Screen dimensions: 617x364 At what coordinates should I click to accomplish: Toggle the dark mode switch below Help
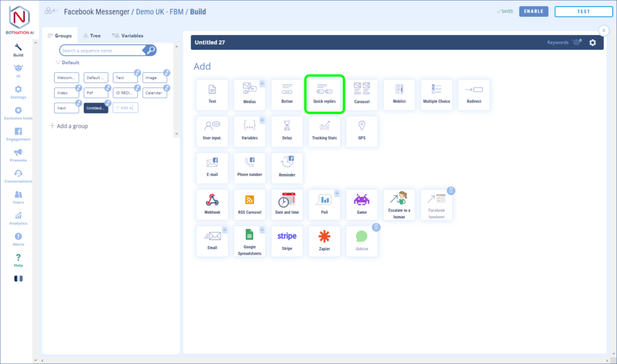[x=18, y=278]
